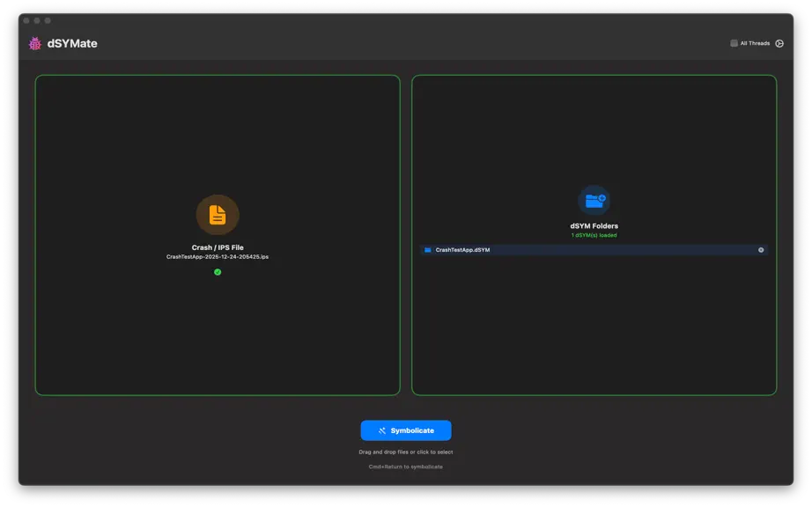The width and height of the screenshot is (812, 507).
Task: Click the dSYMate bug logo icon
Action: [x=34, y=43]
